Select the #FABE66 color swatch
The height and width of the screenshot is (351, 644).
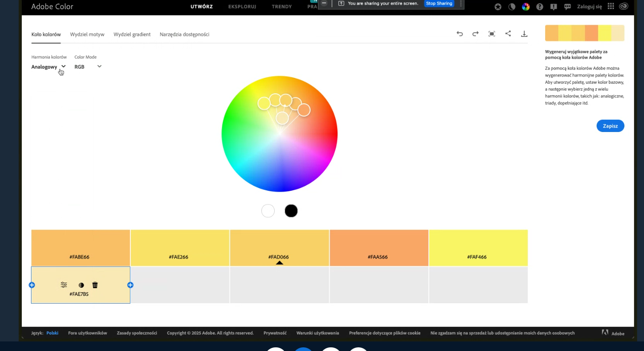point(81,248)
